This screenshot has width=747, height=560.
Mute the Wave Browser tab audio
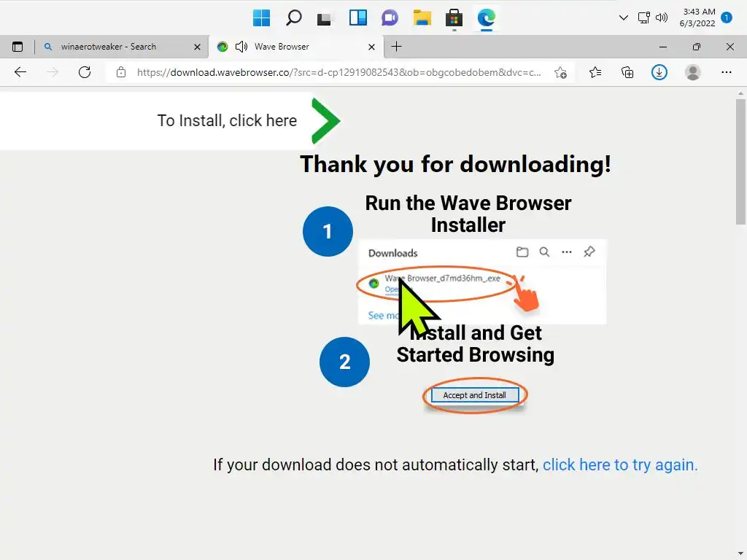click(241, 47)
